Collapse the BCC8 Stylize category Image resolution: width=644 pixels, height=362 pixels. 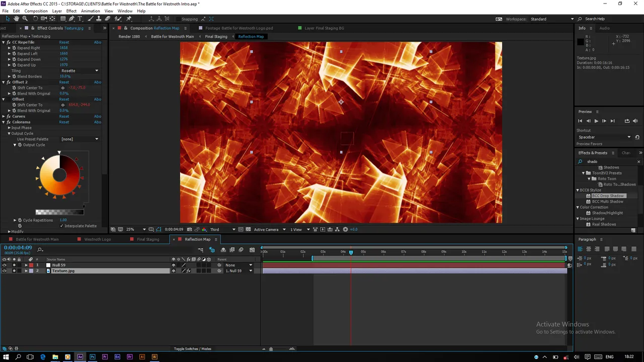(578, 190)
